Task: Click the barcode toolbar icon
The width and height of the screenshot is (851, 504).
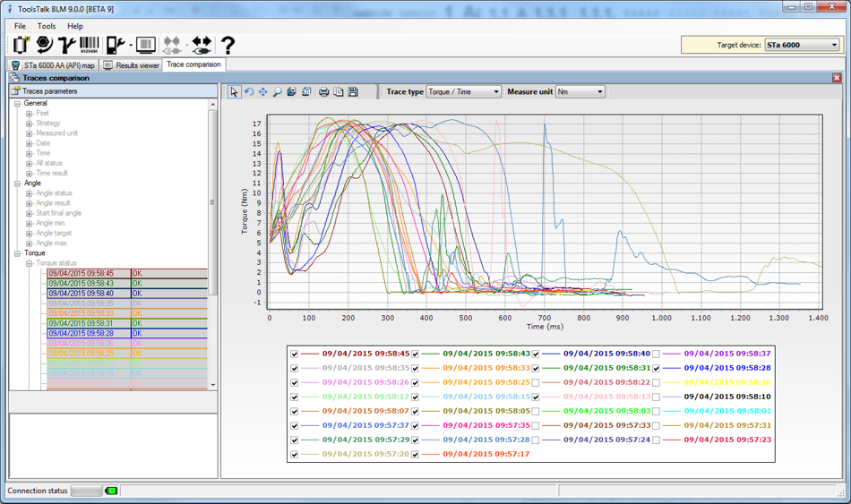Action: 90,44
